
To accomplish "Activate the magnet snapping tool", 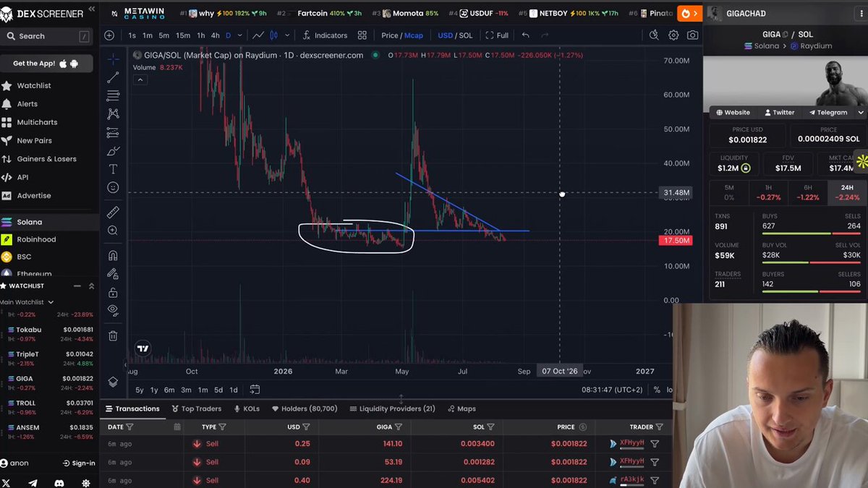I will [x=113, y=255].
